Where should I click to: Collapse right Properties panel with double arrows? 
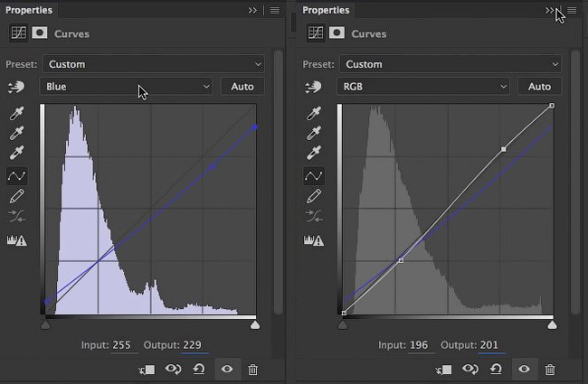click(x=549, y=11)
